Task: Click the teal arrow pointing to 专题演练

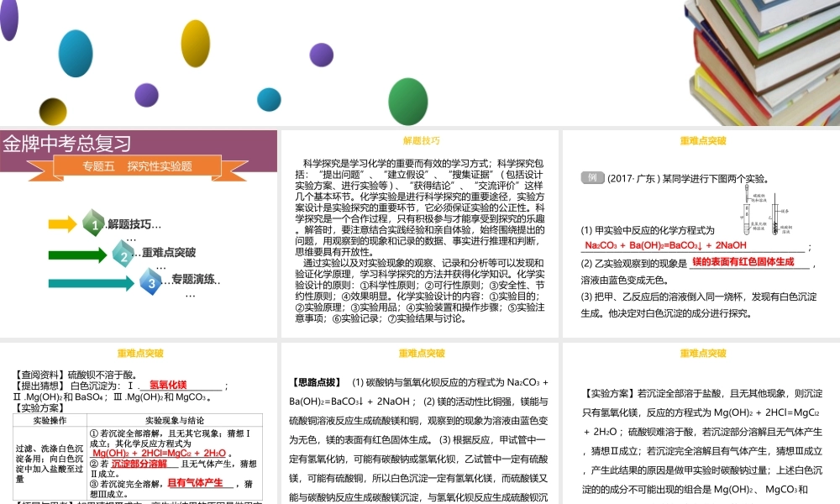Action: (91, 283)
